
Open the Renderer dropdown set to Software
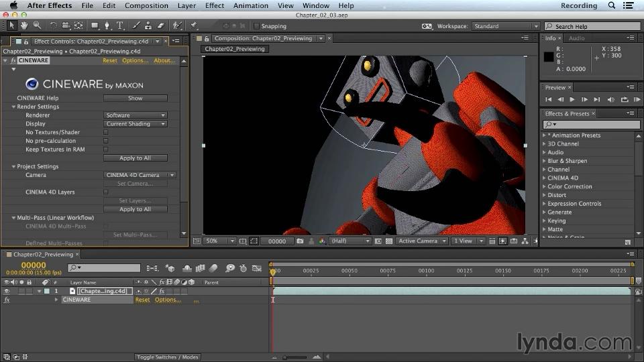click(135, 115)
